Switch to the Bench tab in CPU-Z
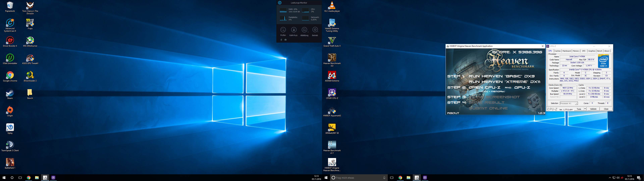This screenshot has width=644, height=181. point(600,51)
